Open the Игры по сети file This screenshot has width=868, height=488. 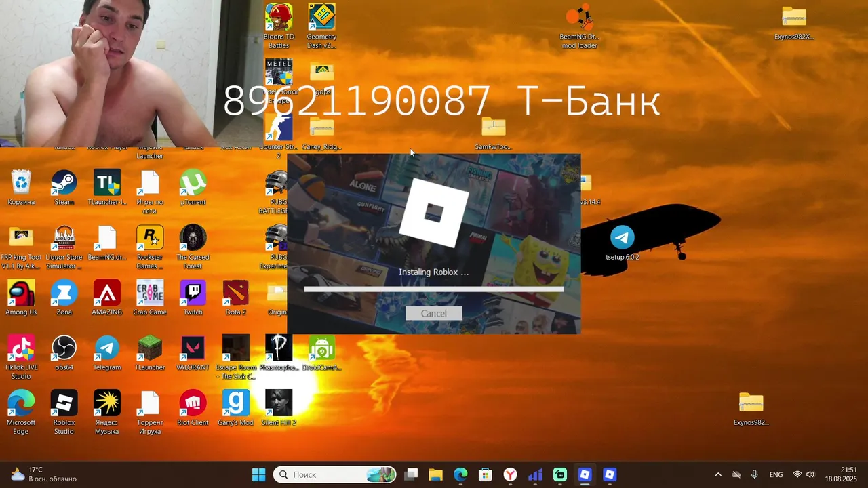150,192
